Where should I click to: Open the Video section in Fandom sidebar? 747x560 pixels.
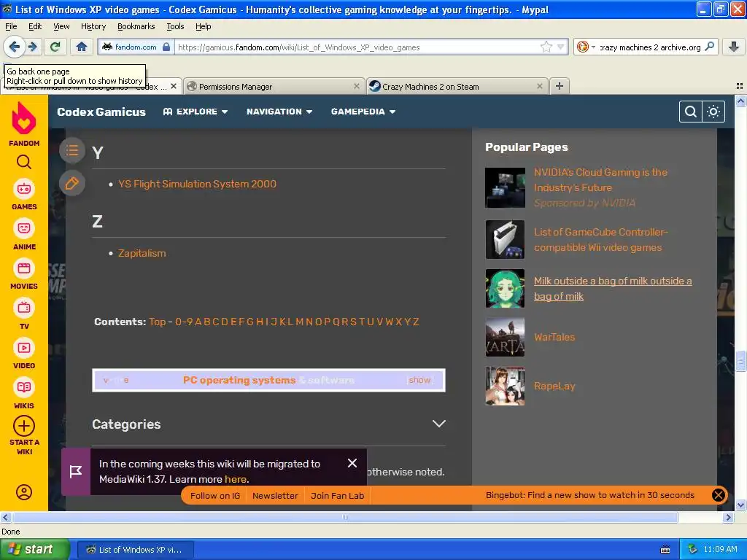(24, 354)
